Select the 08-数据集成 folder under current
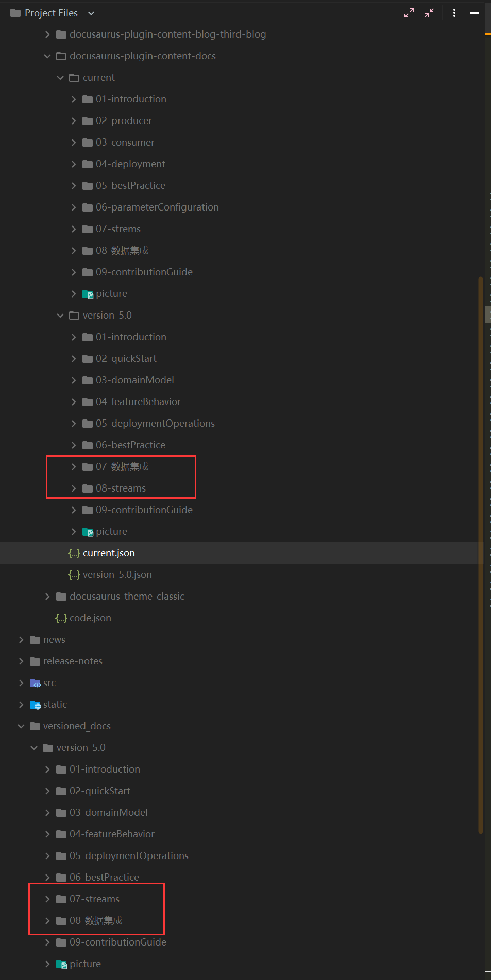The height and width of the screenshot is (980, 491). 122,251
